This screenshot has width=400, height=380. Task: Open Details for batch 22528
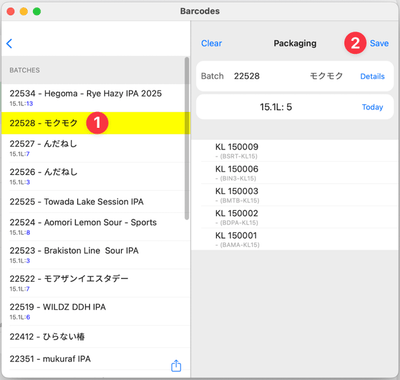coord(372,76)
